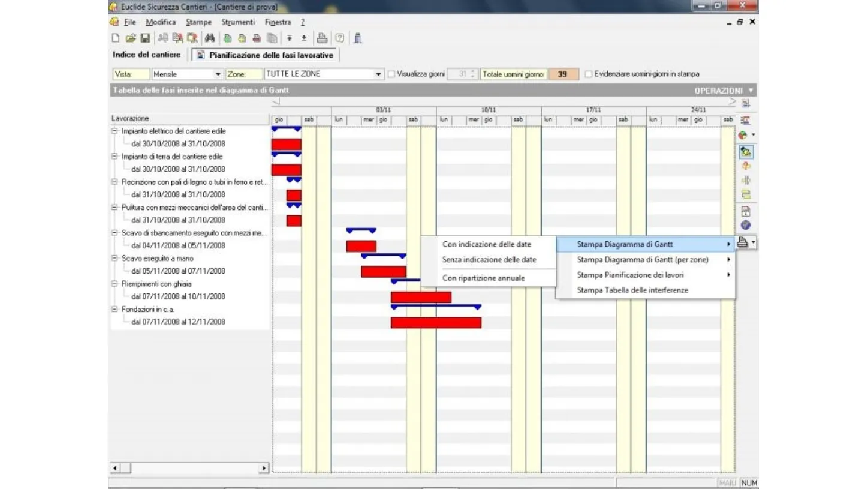Viewport: 868px width, 489px height.
Task: Collapse the Riempimenti con ghiaia node
Action: (x=114, y=284)
